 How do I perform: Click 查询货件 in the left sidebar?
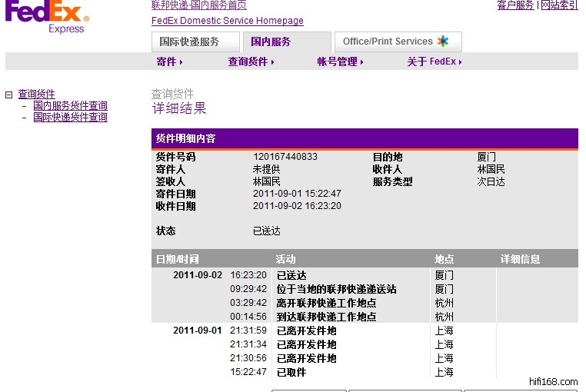36,95
